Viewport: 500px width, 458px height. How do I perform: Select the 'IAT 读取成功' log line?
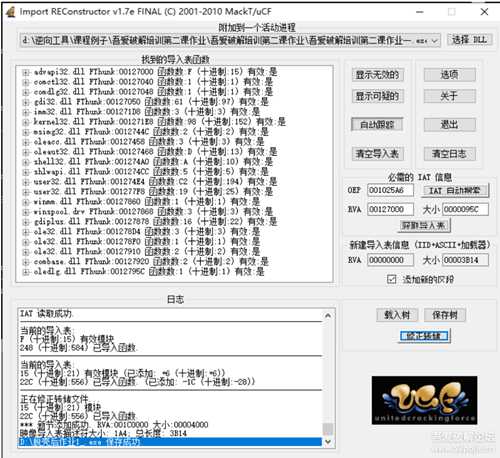46,314
